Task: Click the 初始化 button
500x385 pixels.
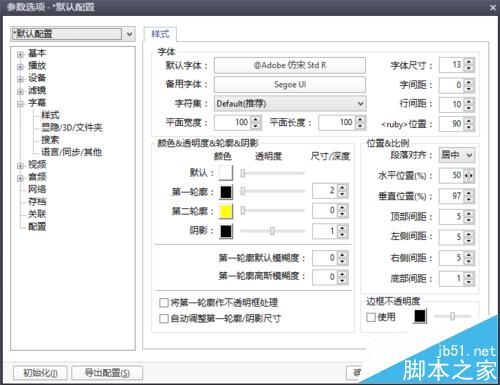Action: click(40, 373)
